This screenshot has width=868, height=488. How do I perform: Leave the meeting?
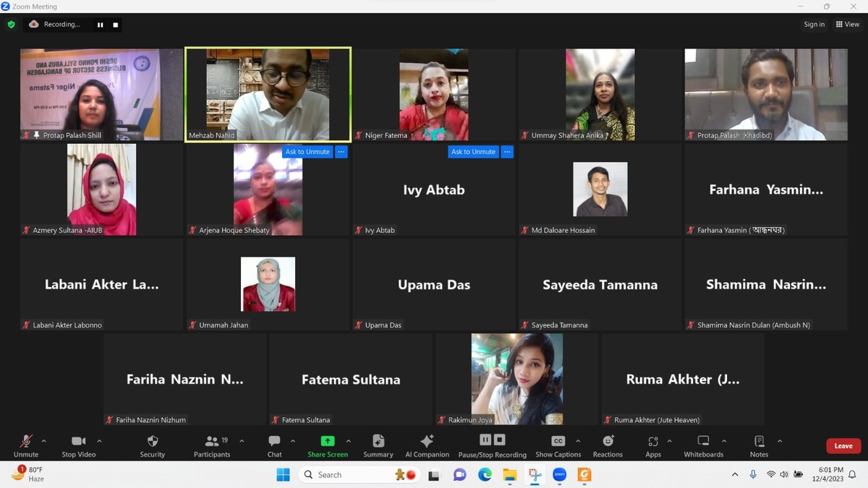843,446
